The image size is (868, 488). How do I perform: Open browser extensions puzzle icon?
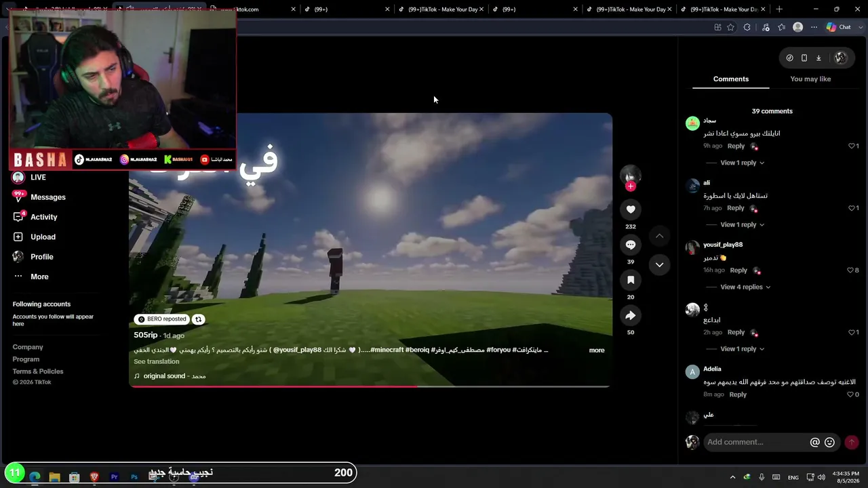click(747, 27)
